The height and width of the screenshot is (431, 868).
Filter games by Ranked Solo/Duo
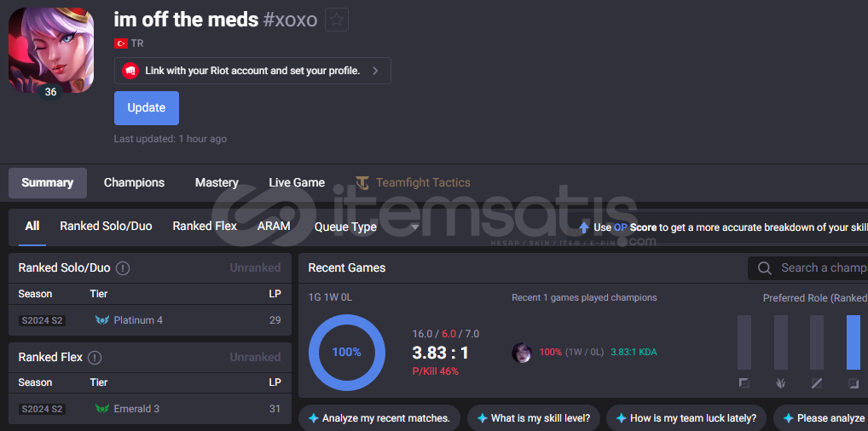click(x=106, y=227)
